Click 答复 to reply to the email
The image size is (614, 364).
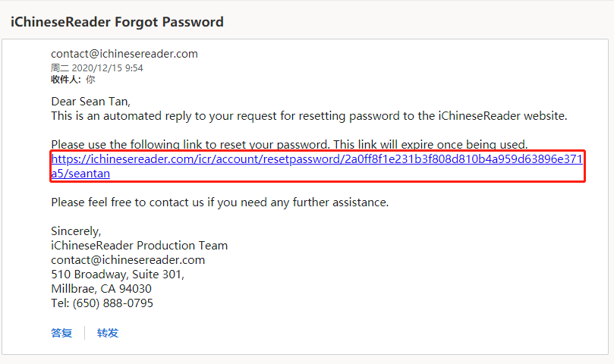click(61, 333)
